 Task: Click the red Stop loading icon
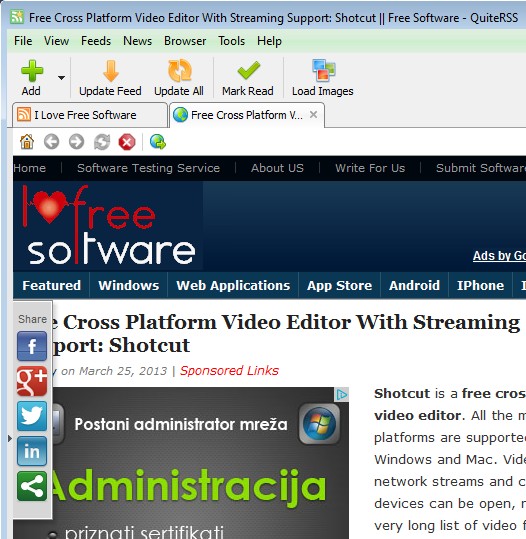(x=127, y=142)
